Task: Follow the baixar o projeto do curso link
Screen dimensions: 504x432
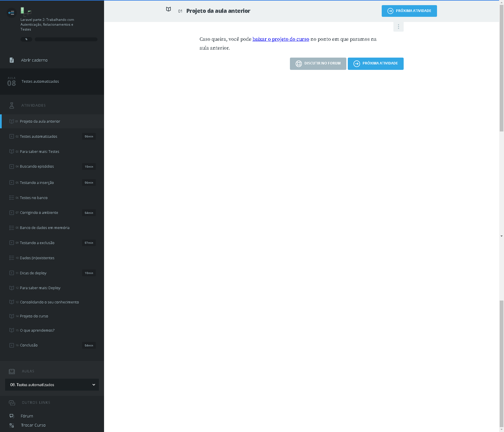Action: coord(281,39)
